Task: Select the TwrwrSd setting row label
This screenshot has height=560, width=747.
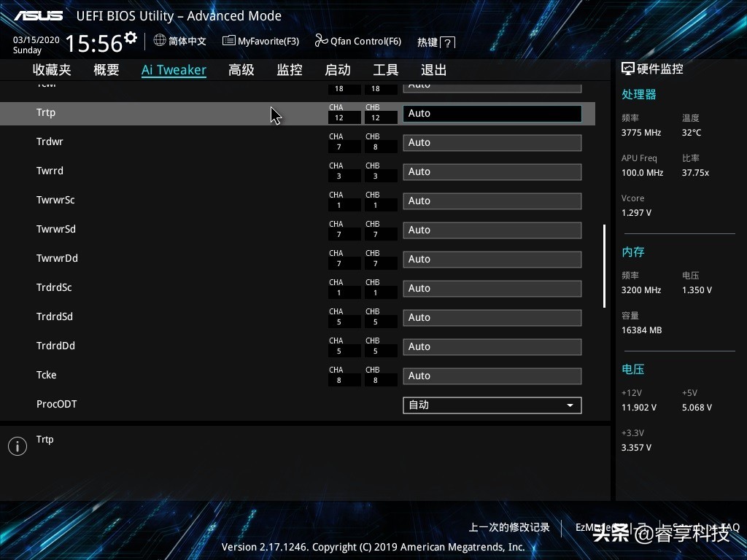Action: (x=56, y=229)
